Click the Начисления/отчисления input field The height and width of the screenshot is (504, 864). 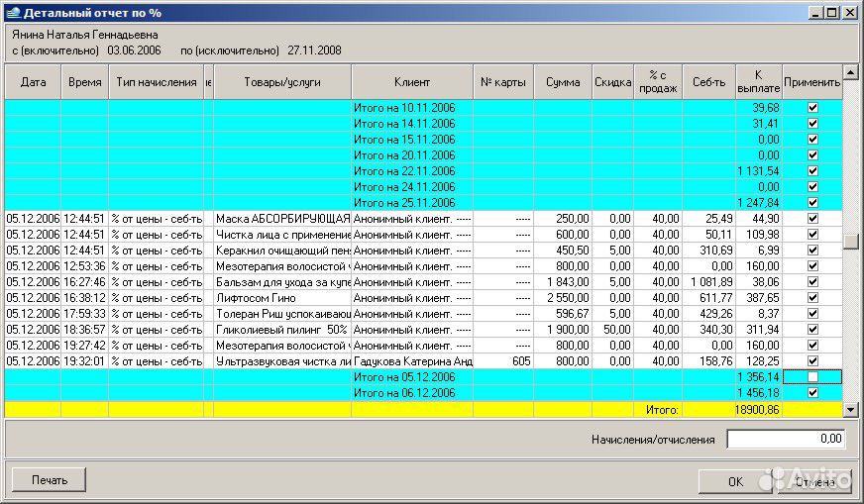tap(786, 439)
